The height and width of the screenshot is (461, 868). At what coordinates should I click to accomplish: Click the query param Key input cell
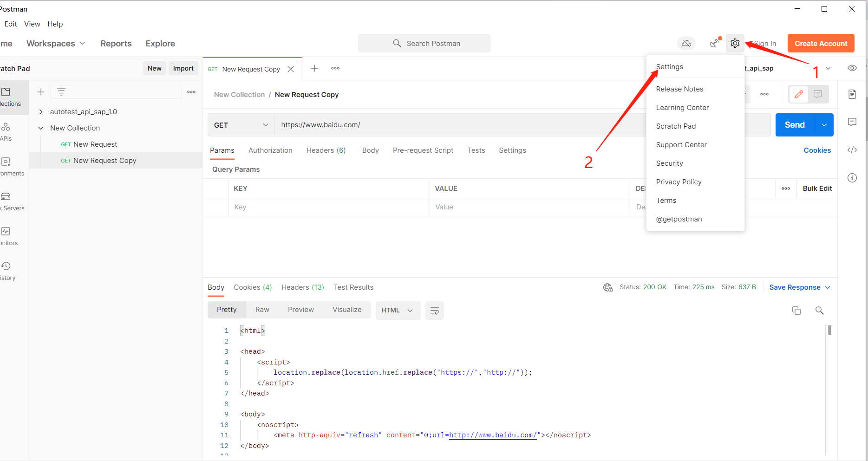tap(329, 207)
